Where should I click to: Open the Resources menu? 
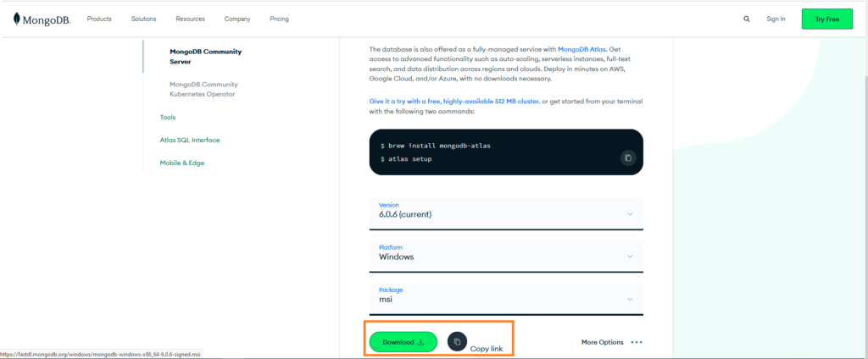pyautogui.click(x=191, y=19)
